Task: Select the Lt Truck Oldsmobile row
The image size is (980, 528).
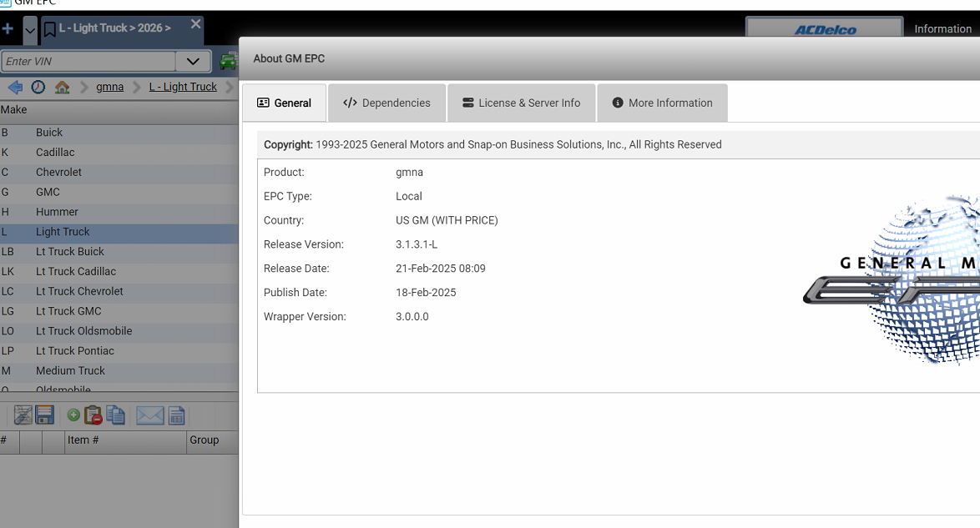Action: click(119, 331)
